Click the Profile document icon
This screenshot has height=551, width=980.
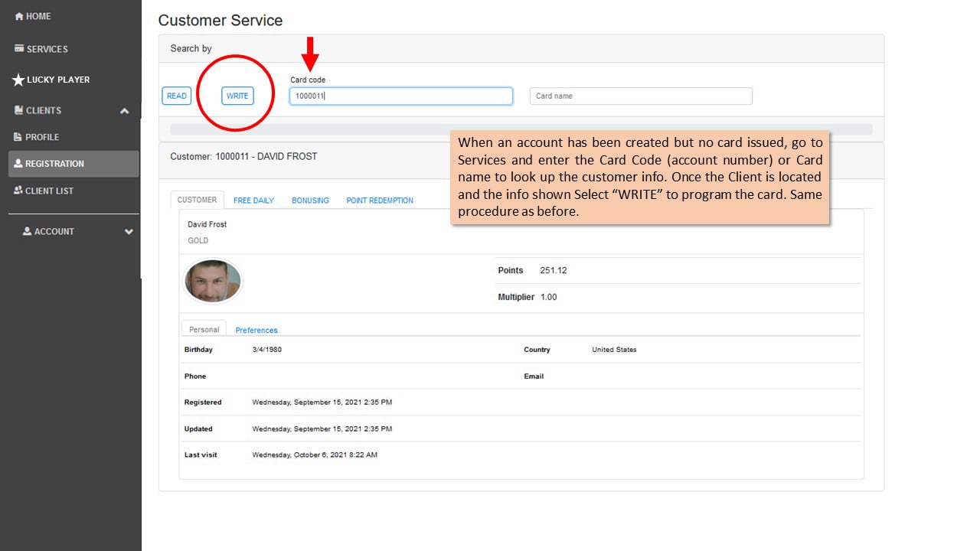click(x=18, y=137)
